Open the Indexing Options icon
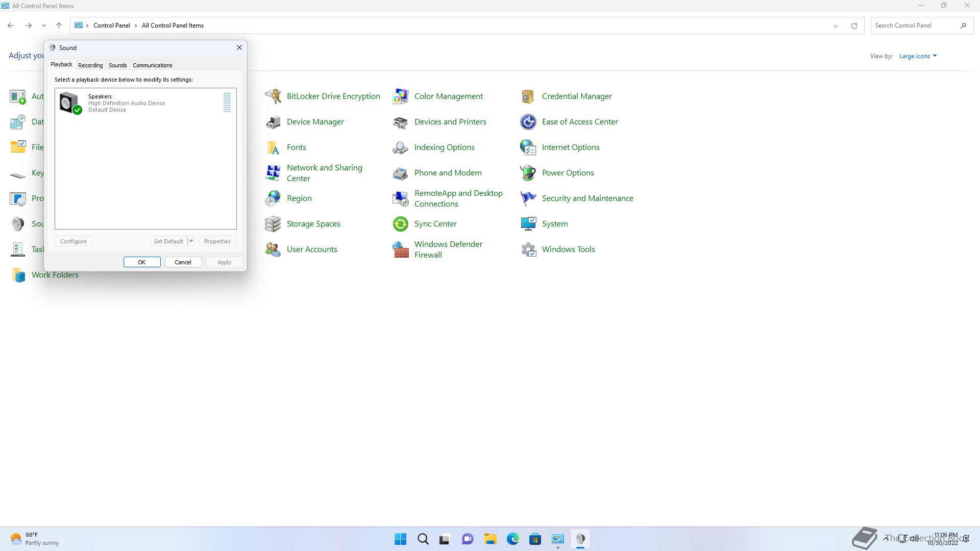 (401, 147)
